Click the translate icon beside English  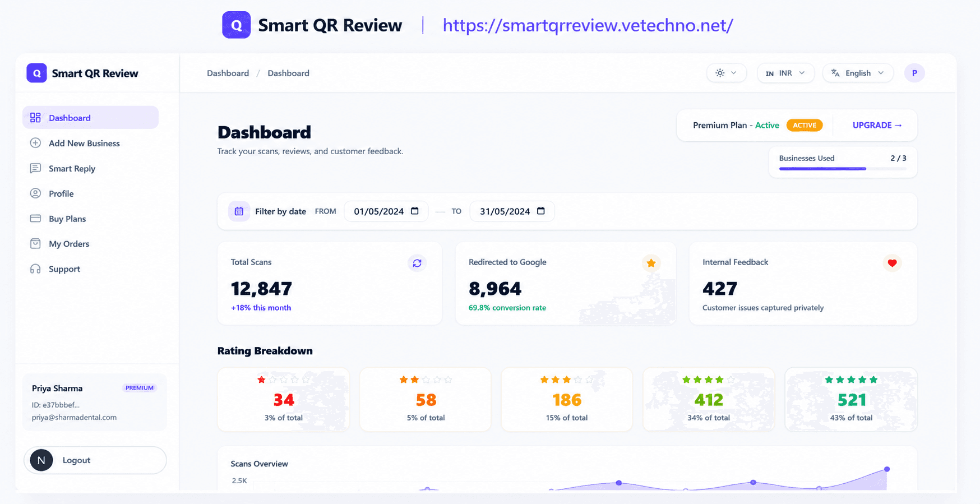[835, 73]
